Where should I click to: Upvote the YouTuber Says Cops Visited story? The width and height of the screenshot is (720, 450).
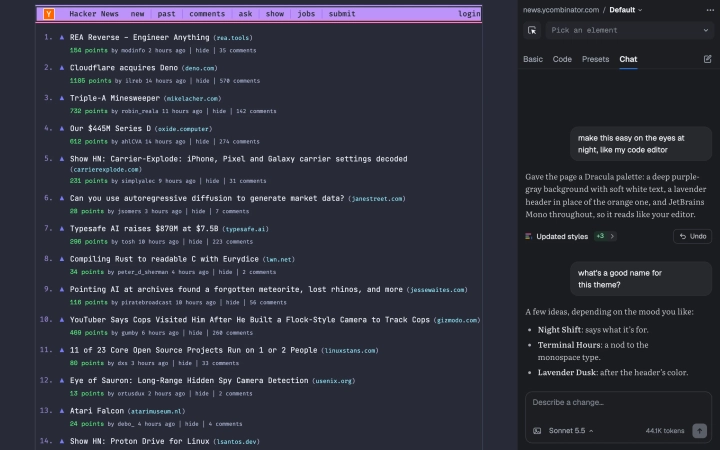click(62, 319)
